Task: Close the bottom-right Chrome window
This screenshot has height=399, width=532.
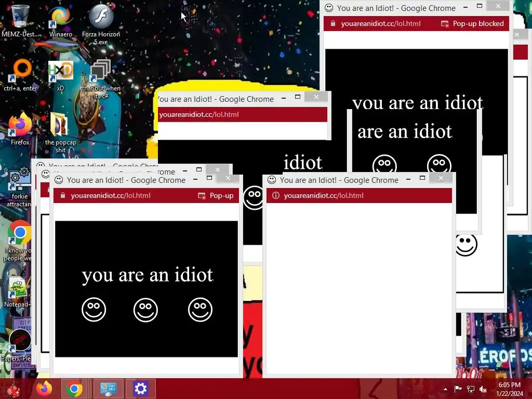Action: [x=441, y=178]
